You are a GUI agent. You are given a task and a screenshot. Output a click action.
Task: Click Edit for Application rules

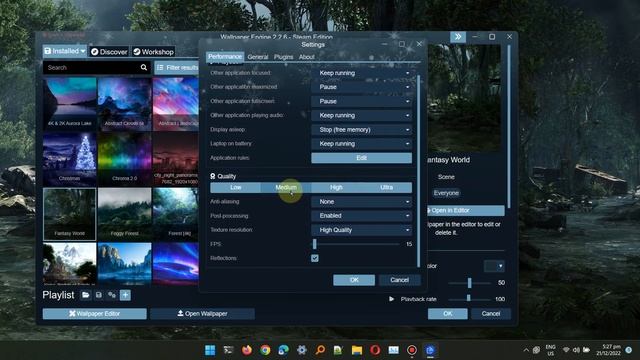point(362,158)
